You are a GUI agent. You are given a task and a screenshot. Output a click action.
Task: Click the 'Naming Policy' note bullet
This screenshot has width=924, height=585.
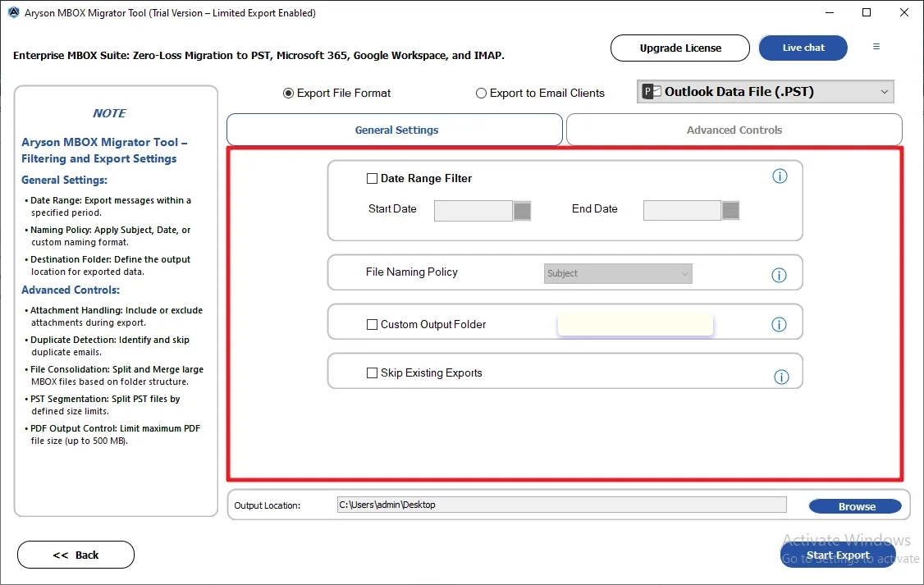107,235
